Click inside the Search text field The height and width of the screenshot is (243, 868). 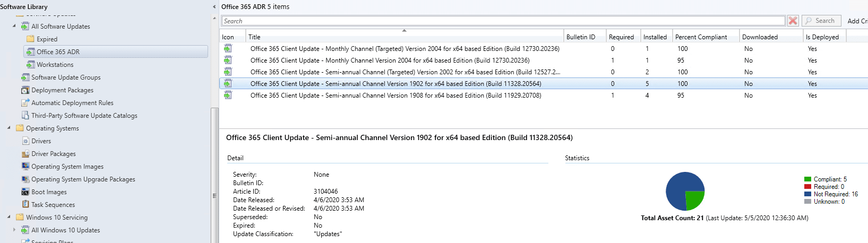pyautogui.click(x=502, y=21)
